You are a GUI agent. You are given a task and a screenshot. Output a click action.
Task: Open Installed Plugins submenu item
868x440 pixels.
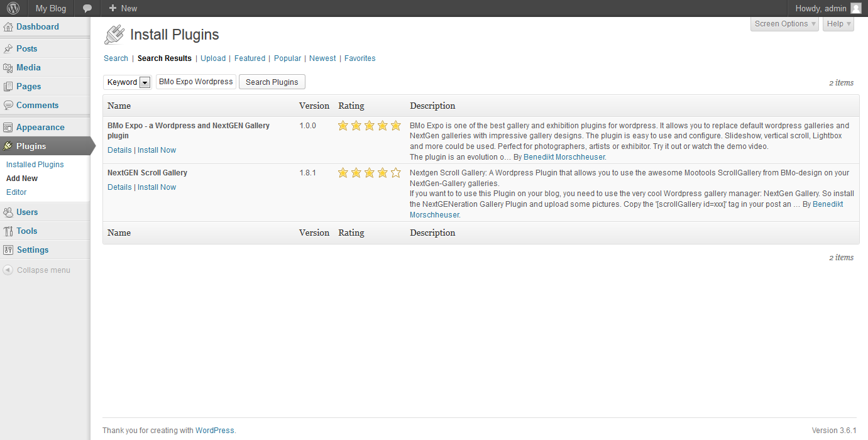click(x=35, y=165)
